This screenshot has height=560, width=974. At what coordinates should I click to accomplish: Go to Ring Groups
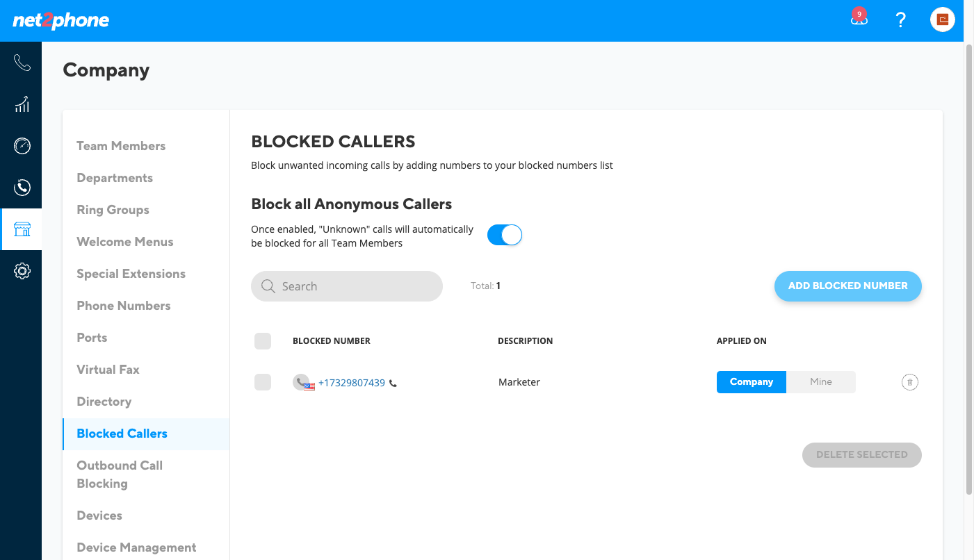click(x=113, y=210)
